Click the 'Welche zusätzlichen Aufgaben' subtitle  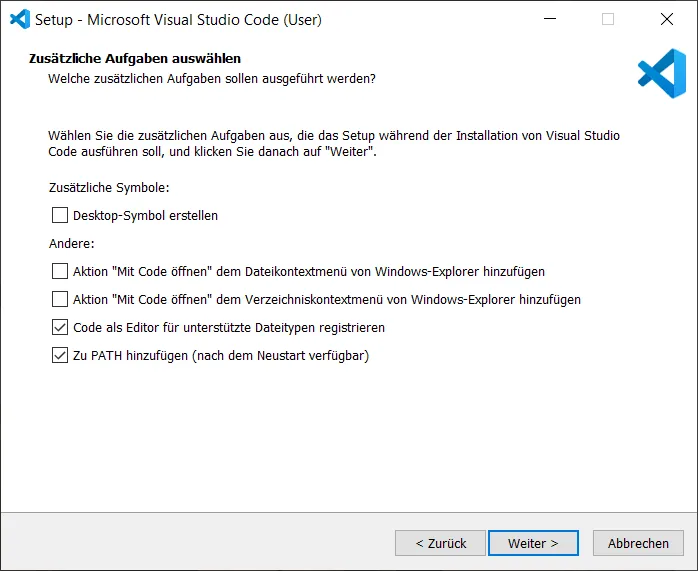[x=212, y=79]
